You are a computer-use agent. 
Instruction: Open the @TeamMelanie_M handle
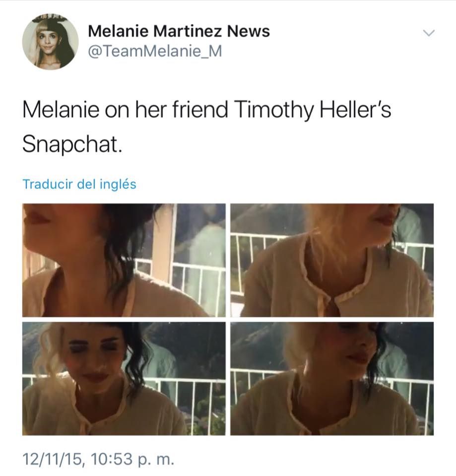tap(155, 51)
